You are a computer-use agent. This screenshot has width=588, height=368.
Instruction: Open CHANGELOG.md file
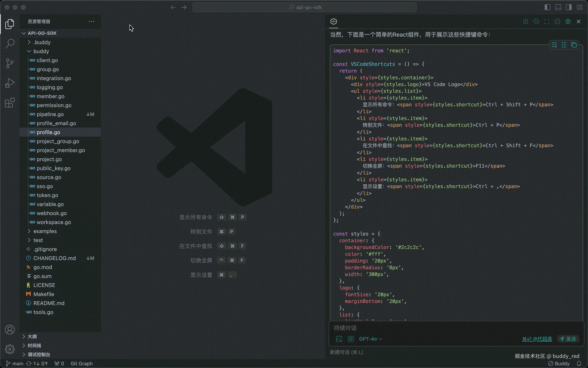point(60,258)
